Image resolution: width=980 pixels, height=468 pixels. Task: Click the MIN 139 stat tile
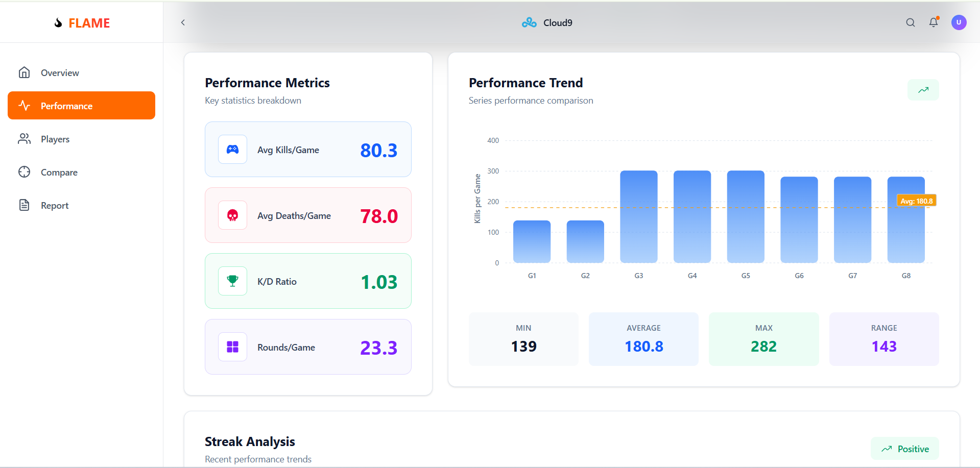pyautogui.click(x=523, y=339)
